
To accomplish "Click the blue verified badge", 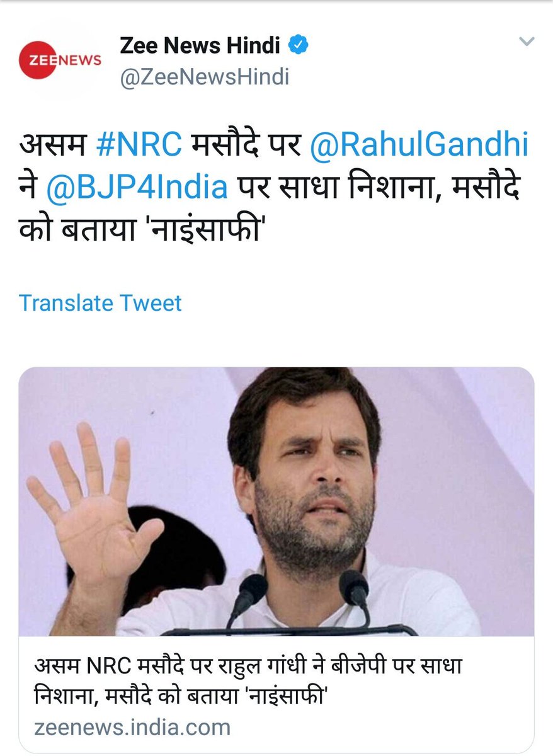I will (x=298, y=46).
